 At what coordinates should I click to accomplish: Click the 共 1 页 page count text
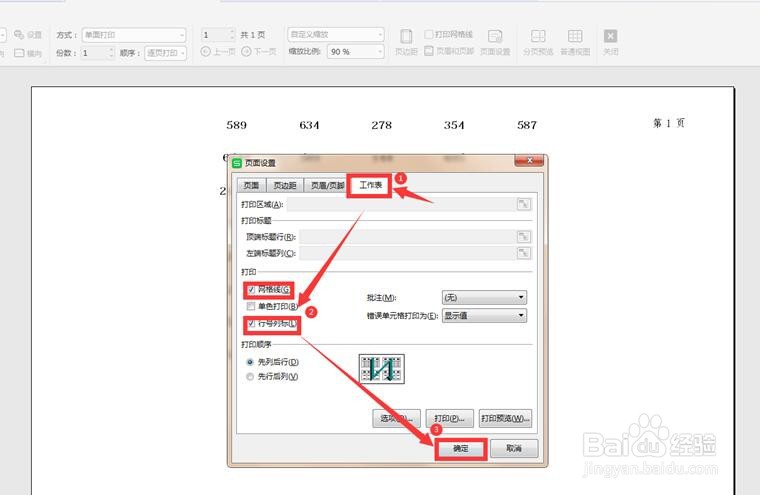click(x=253, y=35)
